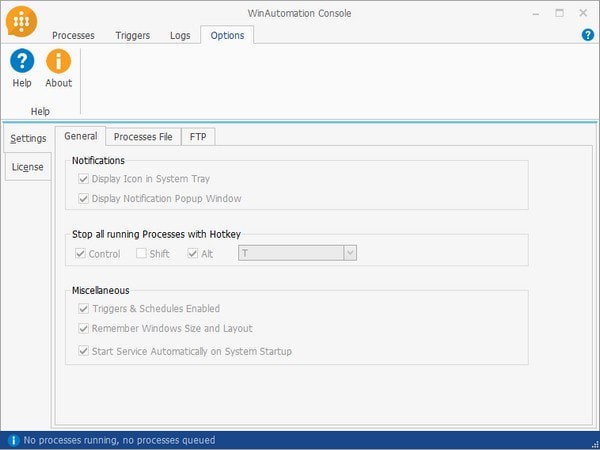Toggle the Alt hotkey modifier
The width and height of the screenshot is (600, 450).
193,254
